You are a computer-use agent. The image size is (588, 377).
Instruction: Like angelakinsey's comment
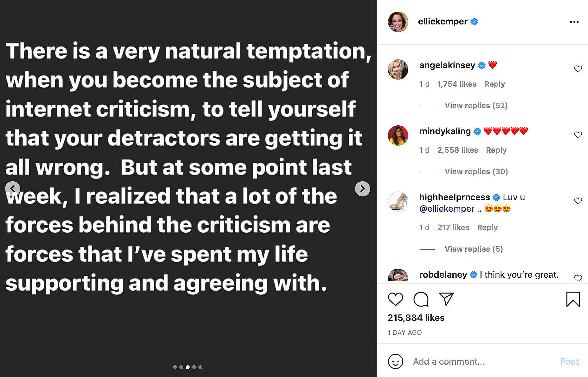pos(578,69)
